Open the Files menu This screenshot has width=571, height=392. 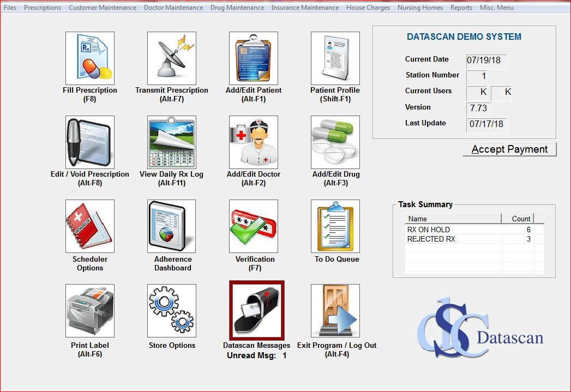[x=10, y=7]
